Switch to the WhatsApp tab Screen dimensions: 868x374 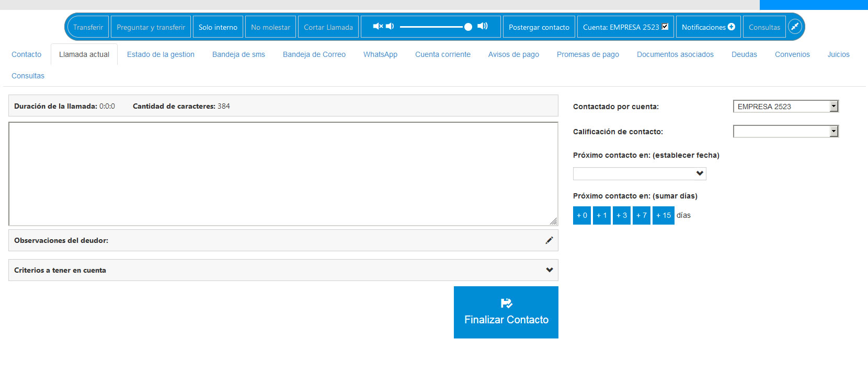380,54
